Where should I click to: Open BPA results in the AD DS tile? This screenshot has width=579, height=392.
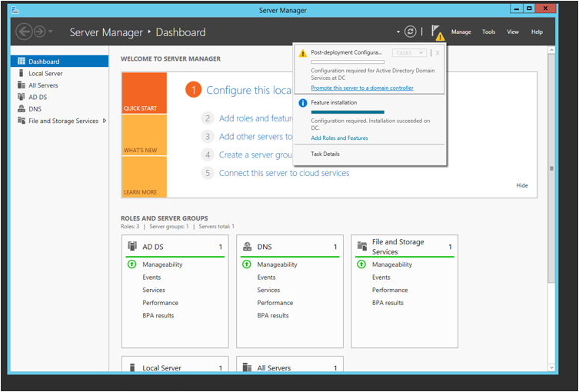click(x=158, y=316)
